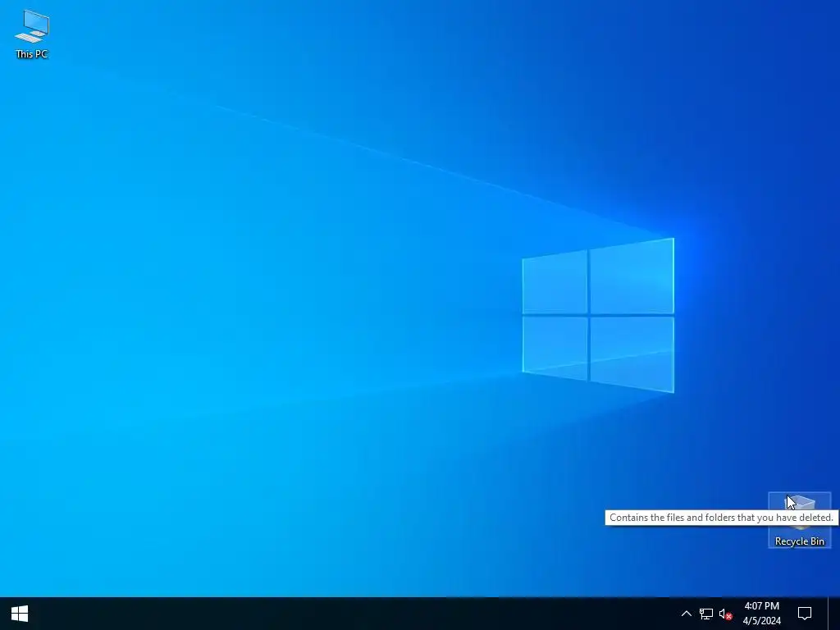Open the Windows Start menu
Screen dimensions: 840x630
[20, 614]
